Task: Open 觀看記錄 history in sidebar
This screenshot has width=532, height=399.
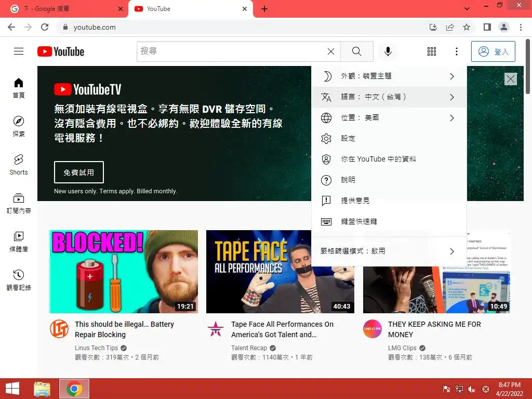Action: (x=19, y=280)
